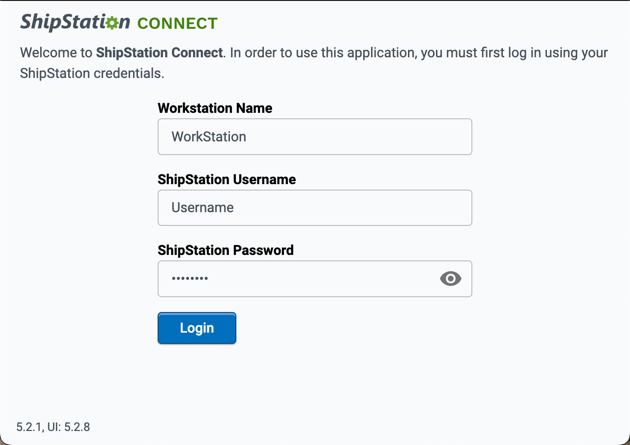Focus the ShipStation Password input field
Viewport: 630px width, 445px height.
295,279
